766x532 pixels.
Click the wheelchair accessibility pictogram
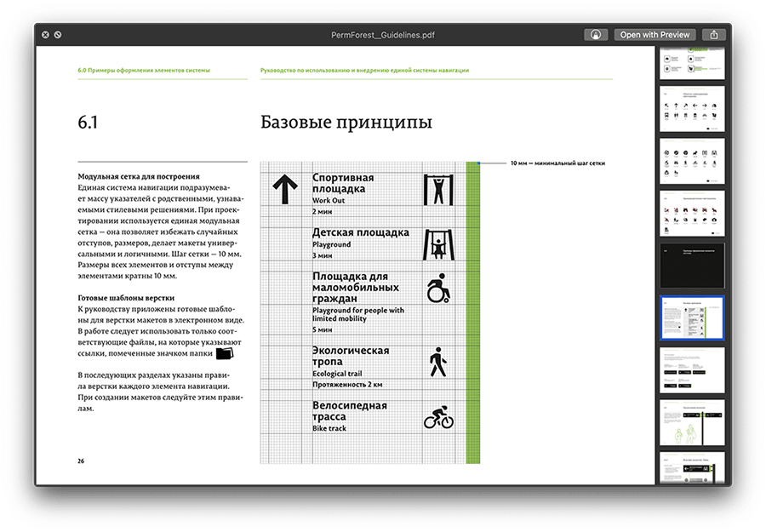[x=438, y=290]
